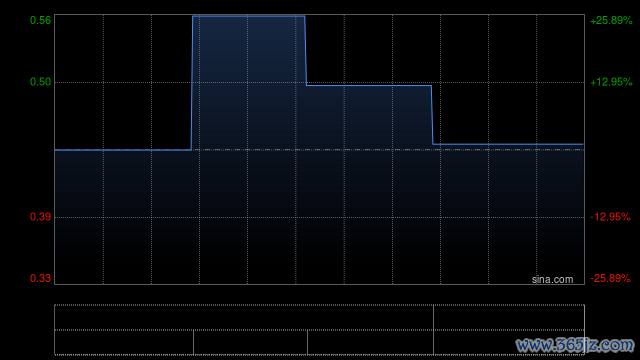Click the vertical rise in the price line
640x360 pixels.
pyautogui.click(x=192, y=83)
